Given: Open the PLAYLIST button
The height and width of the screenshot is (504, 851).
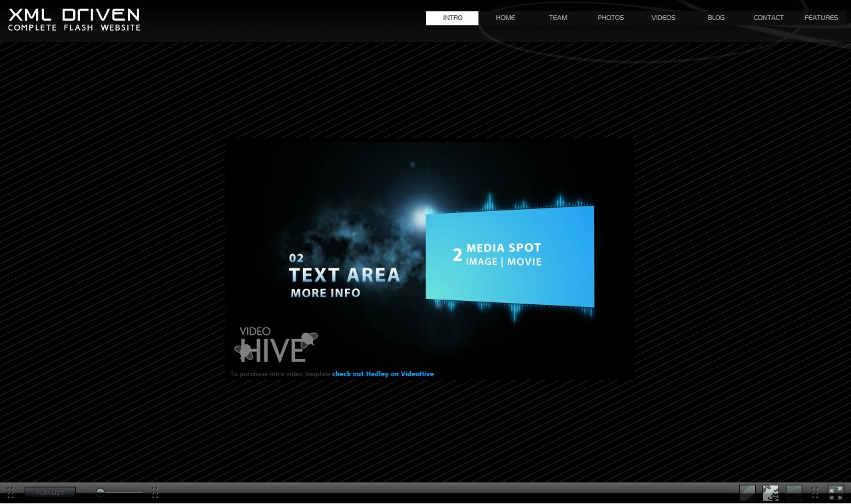Looking at the screenshot, I should click(50, 493).
